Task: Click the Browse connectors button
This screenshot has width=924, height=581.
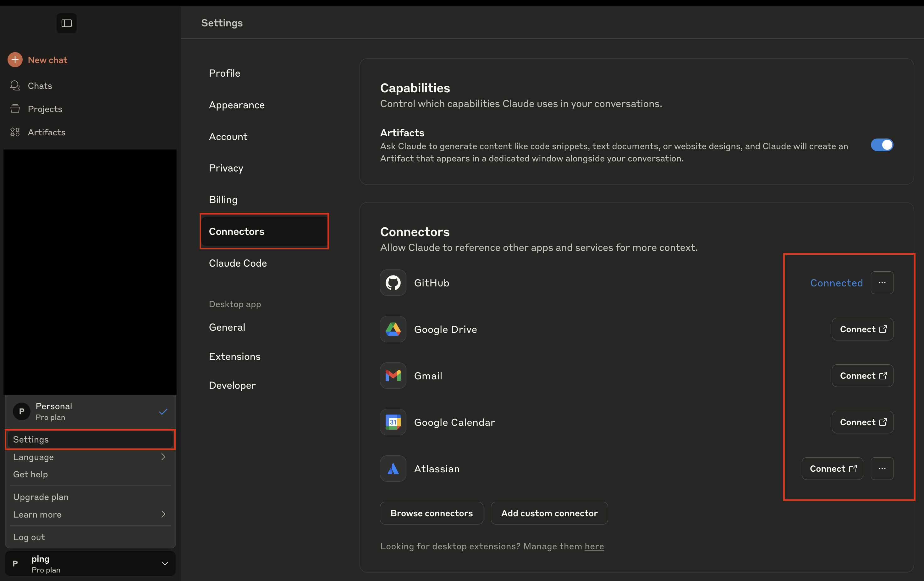Action: [x=431, y=513]
